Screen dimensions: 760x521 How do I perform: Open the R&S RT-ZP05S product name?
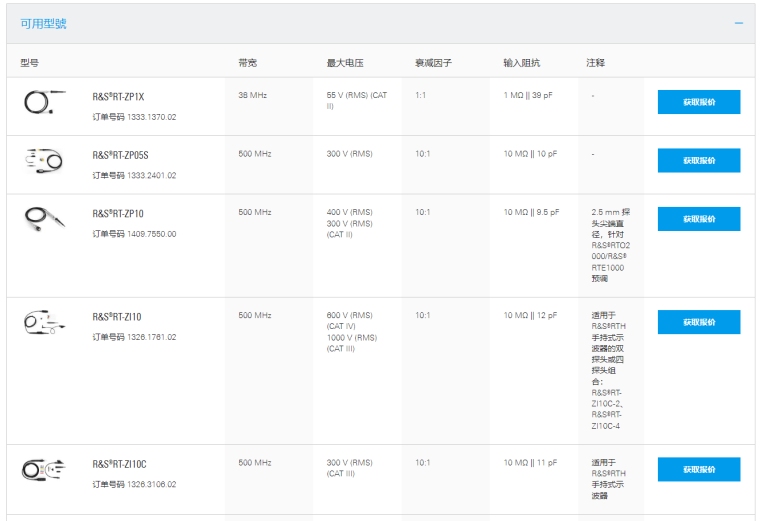121,155
